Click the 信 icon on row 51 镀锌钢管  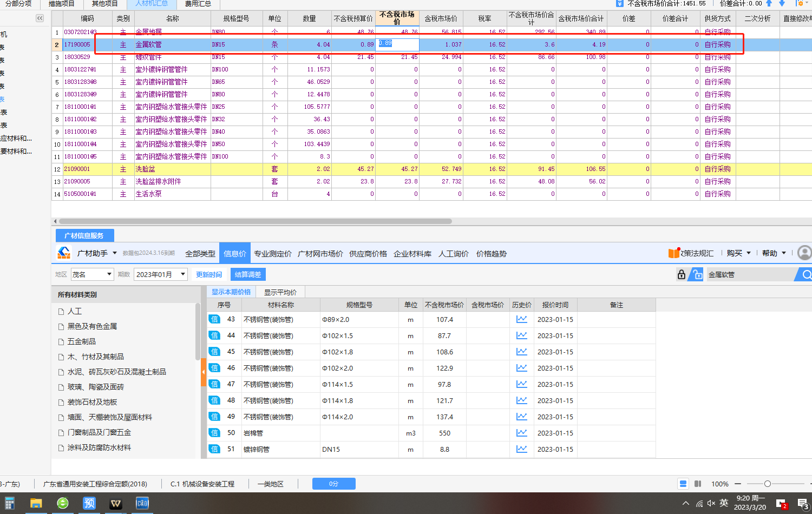point(214,449)
